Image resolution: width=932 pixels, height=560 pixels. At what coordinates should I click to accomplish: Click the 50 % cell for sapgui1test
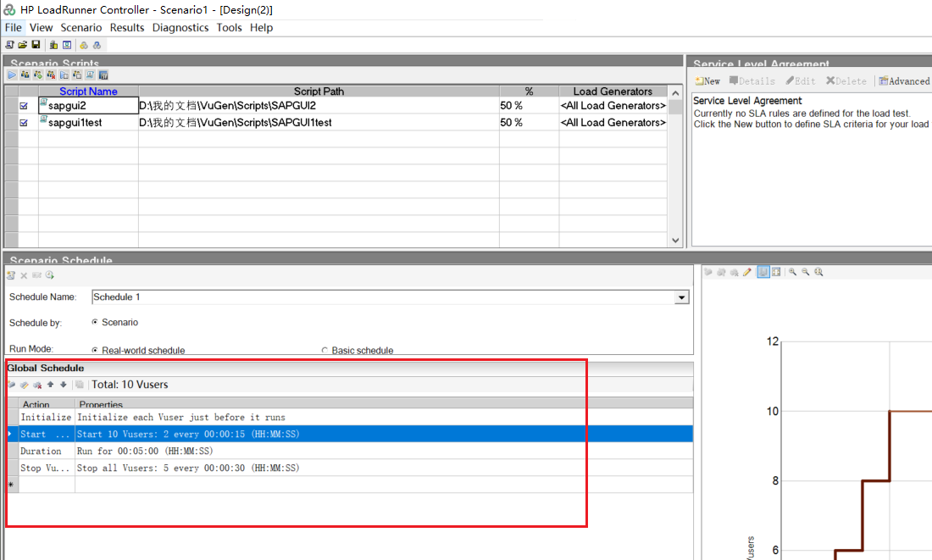529,123
